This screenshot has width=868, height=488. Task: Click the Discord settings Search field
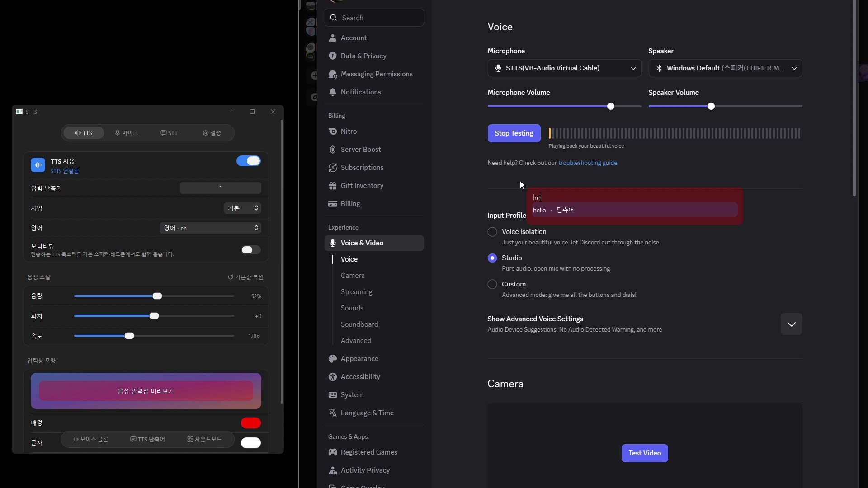pos(374,18)
